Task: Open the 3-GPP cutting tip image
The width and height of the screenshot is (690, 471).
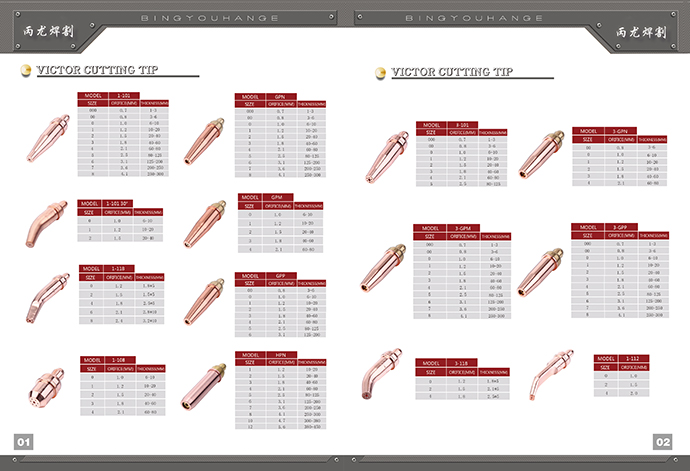Action: [x=540, y=272]
